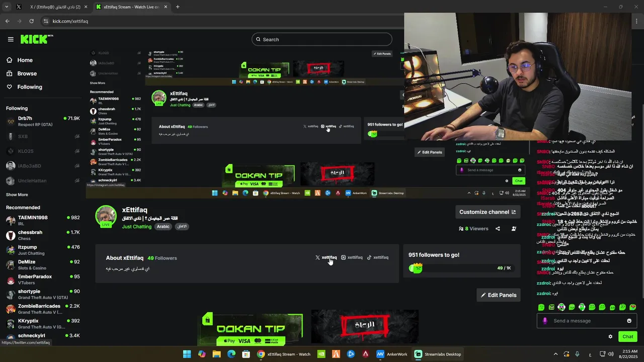Open KLO25 channel in Following list
This screenshot has height=362, width=644.
(43, 151)
